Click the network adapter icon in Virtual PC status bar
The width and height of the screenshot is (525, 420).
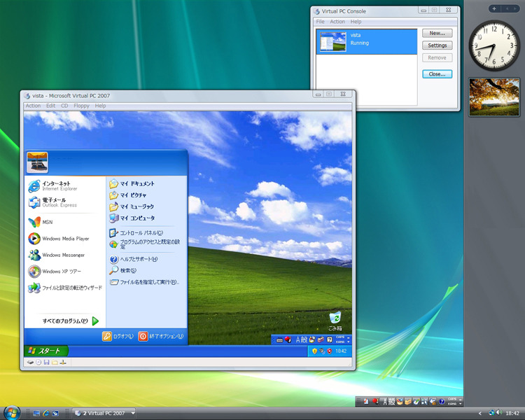(63, 363)
